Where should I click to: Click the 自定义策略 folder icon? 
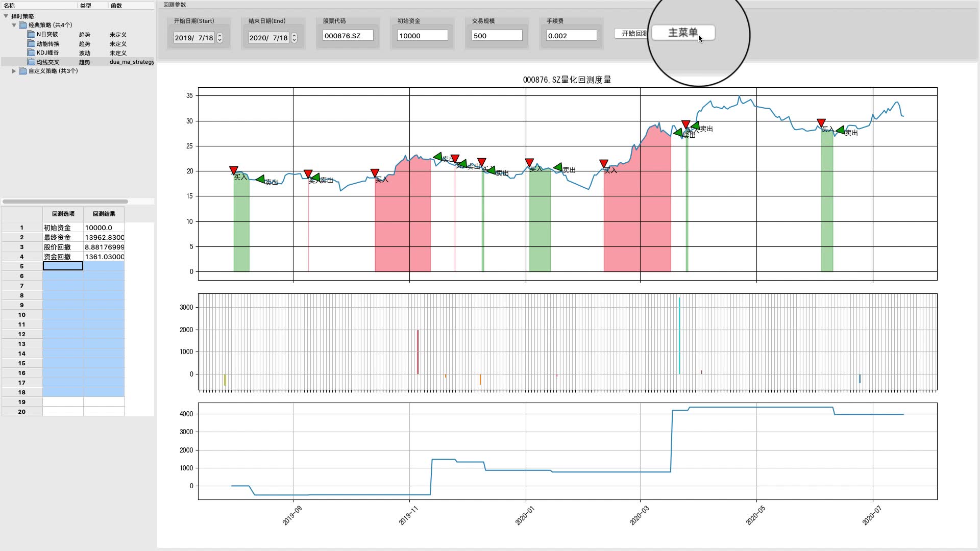[x=23, y=71]
